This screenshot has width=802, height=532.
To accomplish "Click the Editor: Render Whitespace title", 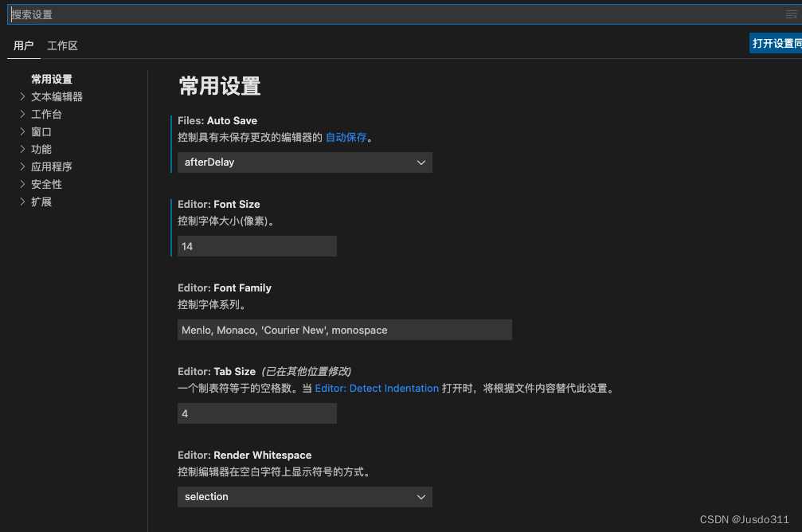I will (245, 456).
